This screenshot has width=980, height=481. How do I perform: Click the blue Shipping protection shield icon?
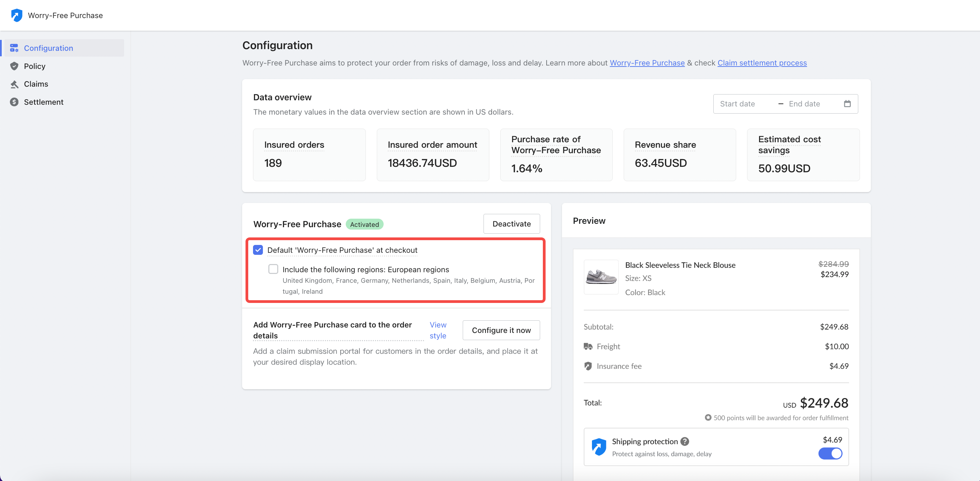(x=599, y=447)
